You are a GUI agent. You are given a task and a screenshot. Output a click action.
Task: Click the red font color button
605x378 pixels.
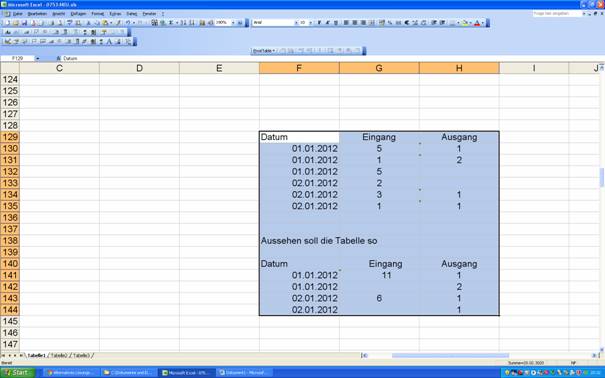coord(477,23)
